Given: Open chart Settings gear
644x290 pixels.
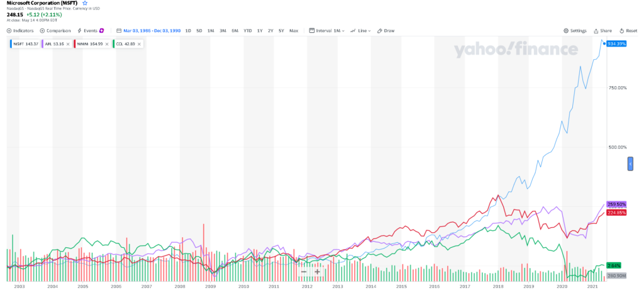Looking at the screenshot, I should (x=575, y=30).
